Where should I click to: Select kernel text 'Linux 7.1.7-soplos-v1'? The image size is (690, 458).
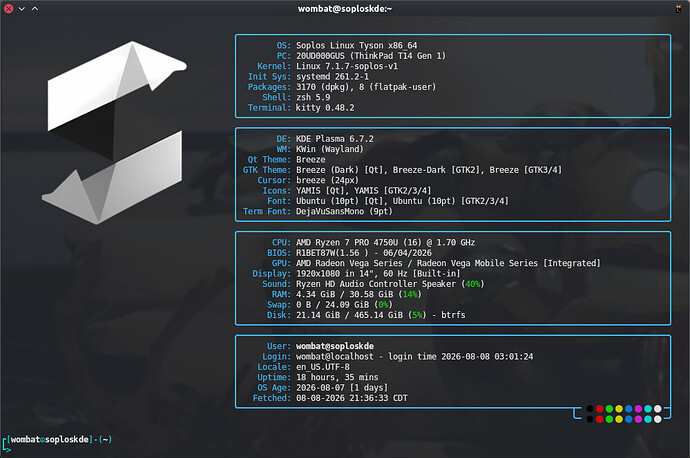(x=347, y=66)
